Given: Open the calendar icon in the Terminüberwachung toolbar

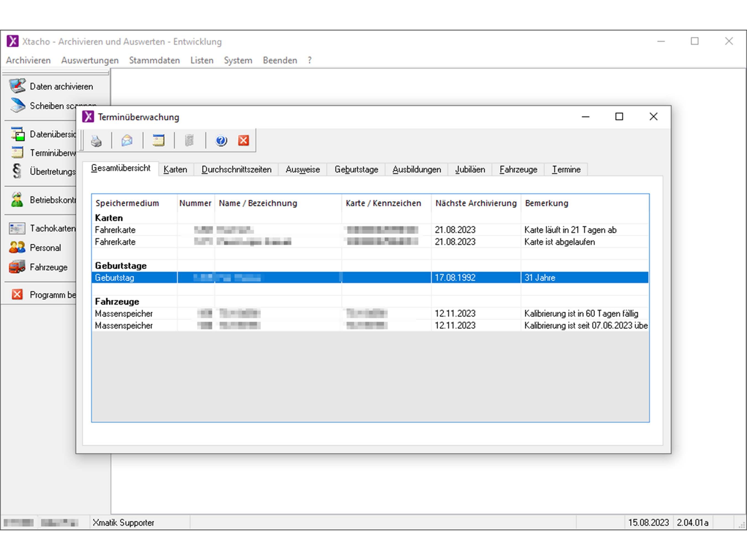Looking at the screenshot, I should (x=158, y=141).
